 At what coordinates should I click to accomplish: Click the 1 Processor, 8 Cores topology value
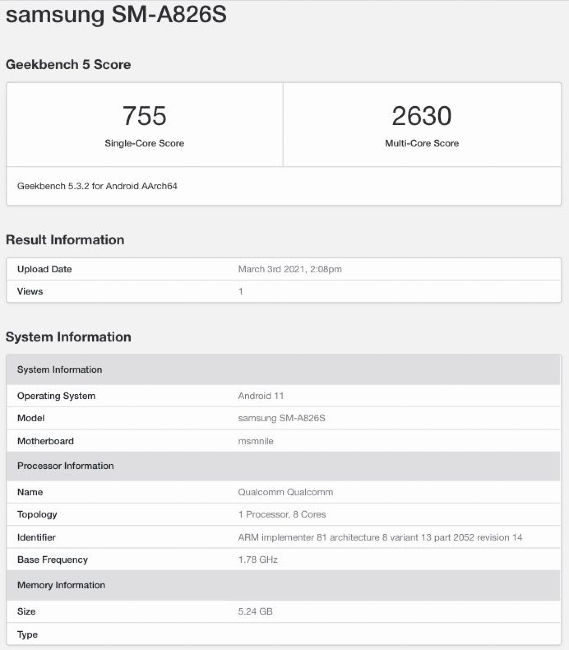[282, 514]
